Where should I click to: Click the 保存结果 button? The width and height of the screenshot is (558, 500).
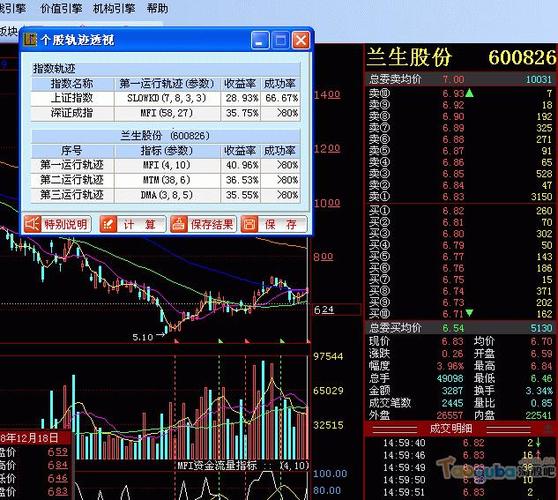203,224
